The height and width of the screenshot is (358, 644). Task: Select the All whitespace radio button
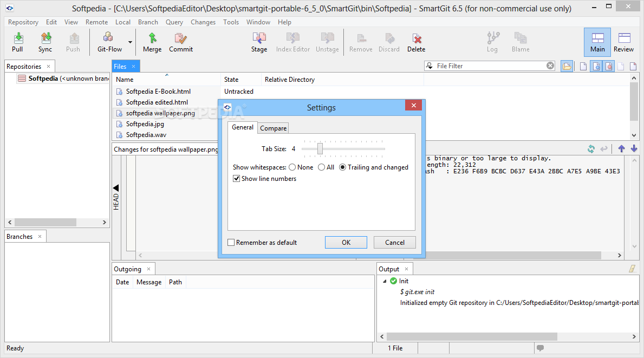click(322, 167)
